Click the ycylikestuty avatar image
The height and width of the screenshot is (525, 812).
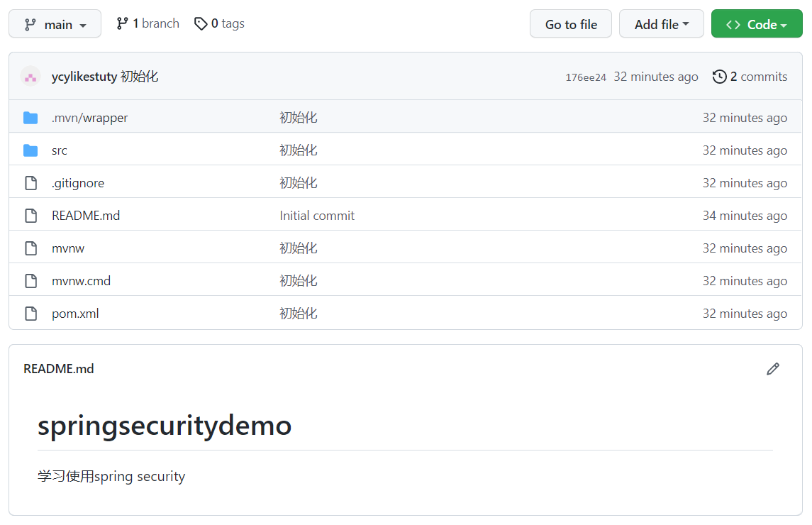pos(30,77)
